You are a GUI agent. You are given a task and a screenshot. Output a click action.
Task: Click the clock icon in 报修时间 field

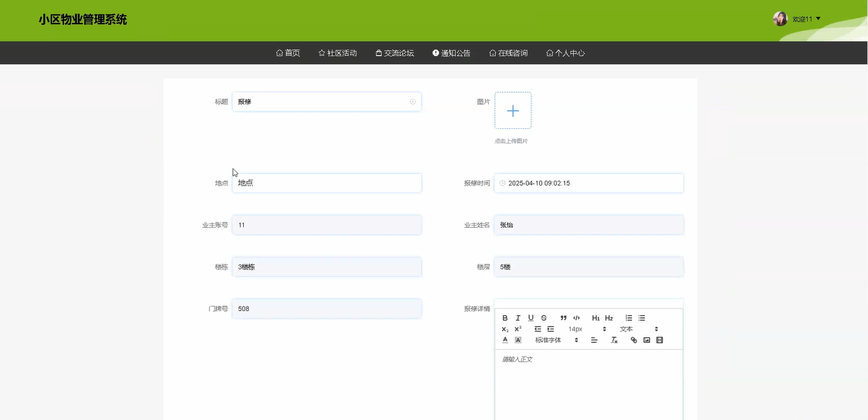click(x=503, y=183)
